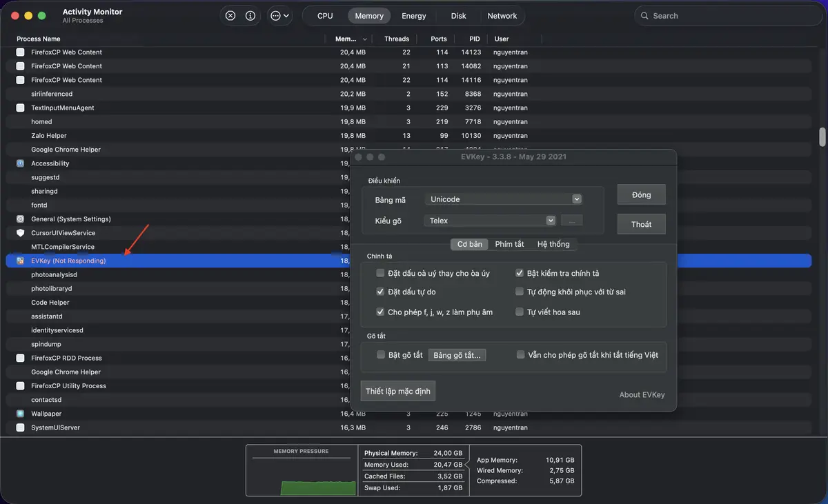Select the Phím tắt tab in EVKey

[509, 244]
